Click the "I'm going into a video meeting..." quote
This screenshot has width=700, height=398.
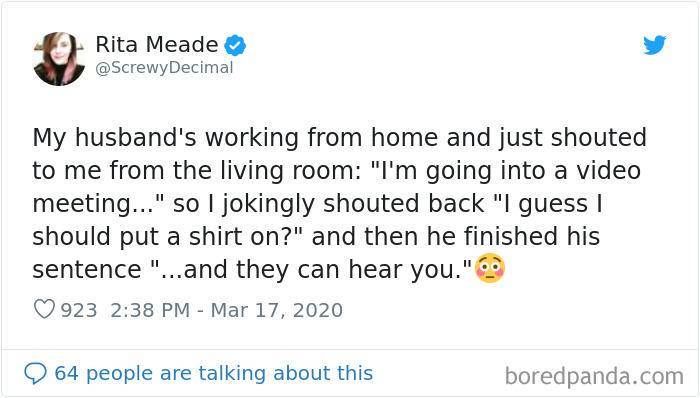click(337, 187)
